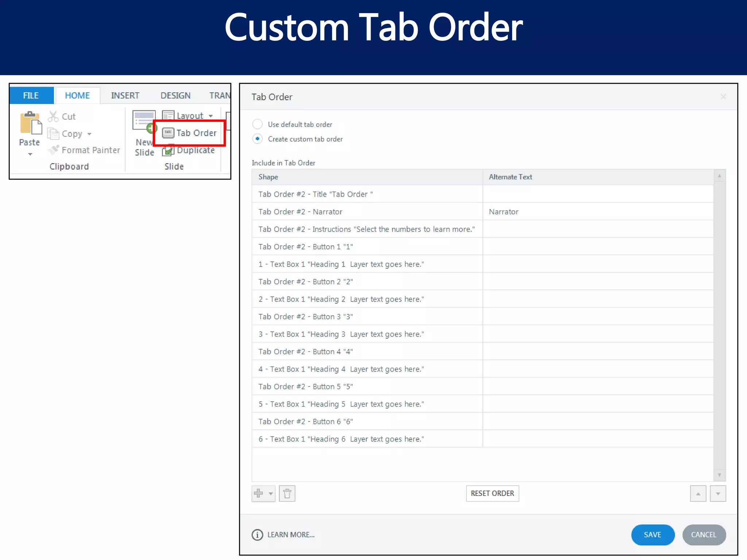Image resolution: width=747 pixels, height=560 pixels.
Task: Select the "Heading 3" Text Box row
Action: click(x=483, y=334)
